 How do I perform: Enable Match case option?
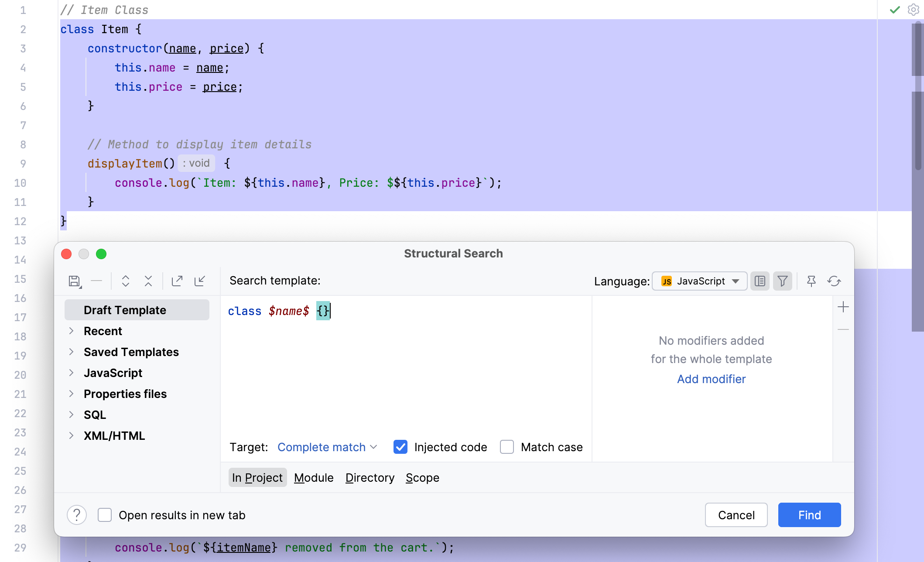pos(506,447)
